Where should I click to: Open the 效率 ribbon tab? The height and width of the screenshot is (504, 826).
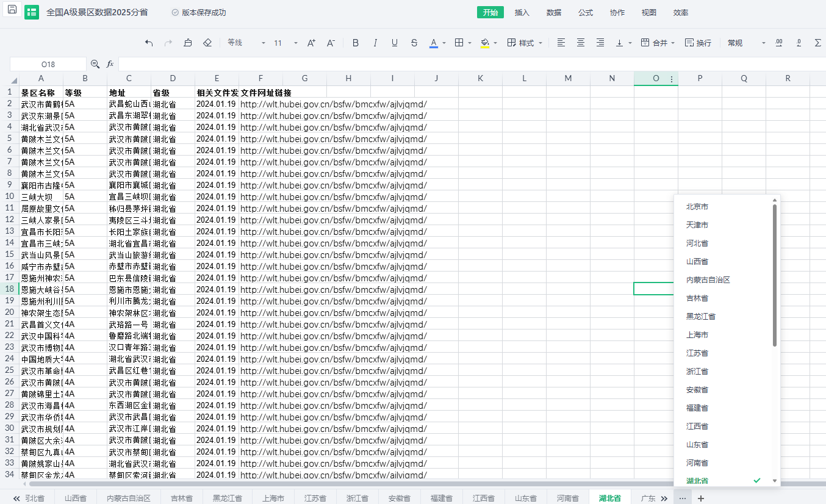(681, 12)
